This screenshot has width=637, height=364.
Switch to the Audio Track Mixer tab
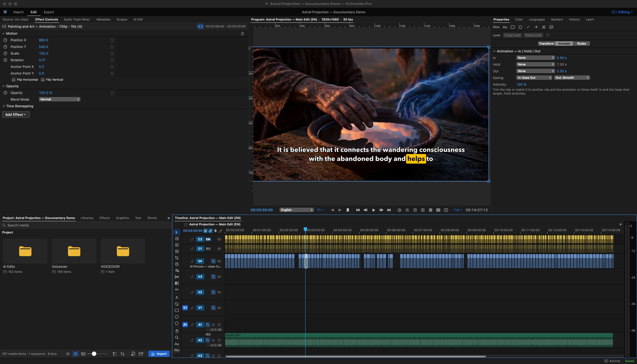point(77,19)
